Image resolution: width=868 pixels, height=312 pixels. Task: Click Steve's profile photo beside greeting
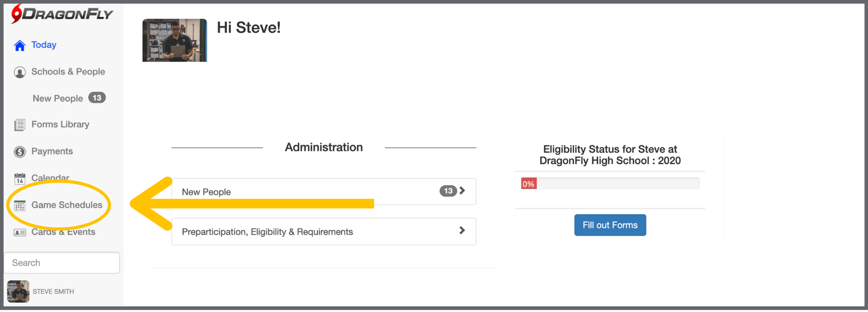tap(175, 40)
